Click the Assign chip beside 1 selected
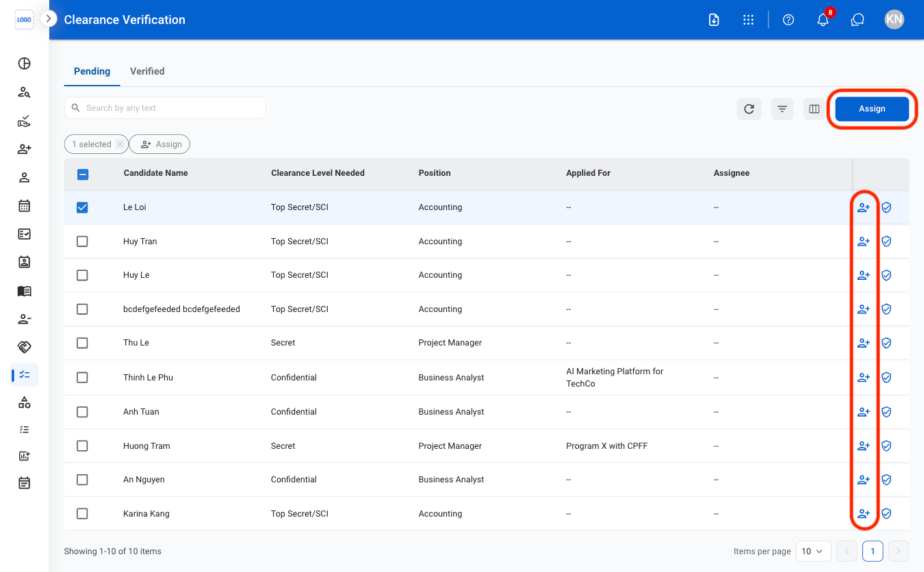This screenshot has height=572, width=924. (x=159, y=144)
